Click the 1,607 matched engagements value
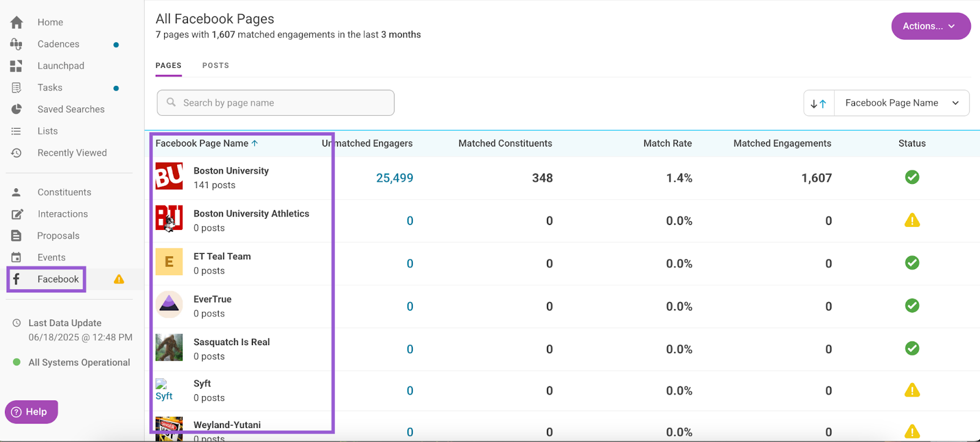980x442 pixels. point(816,178)
